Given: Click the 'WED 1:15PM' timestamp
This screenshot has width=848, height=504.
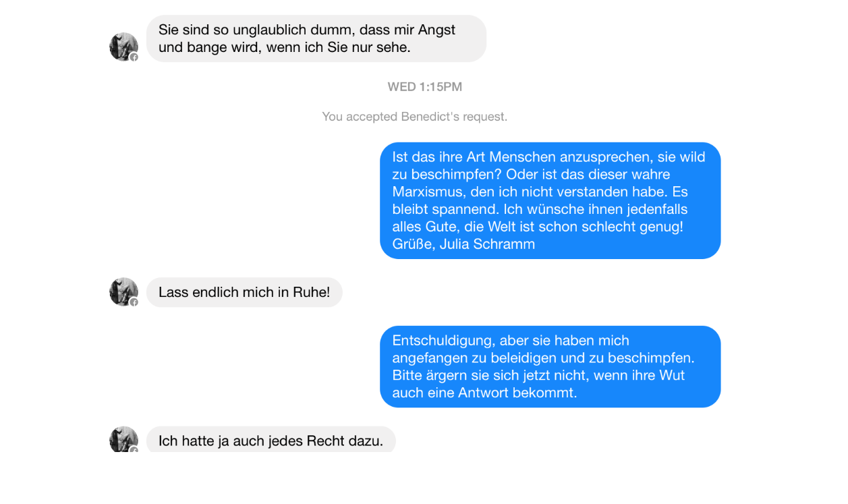Looking at the screenshot, I should click(425, 87).
